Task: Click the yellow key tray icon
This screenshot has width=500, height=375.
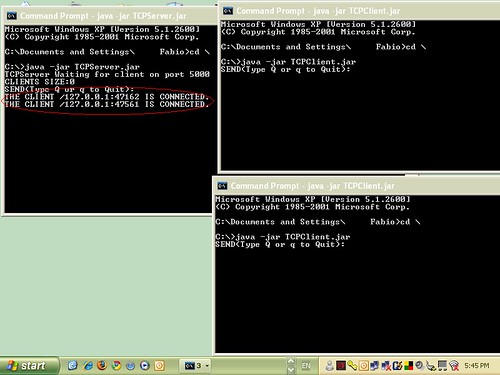Action: [x=352, y=366]
